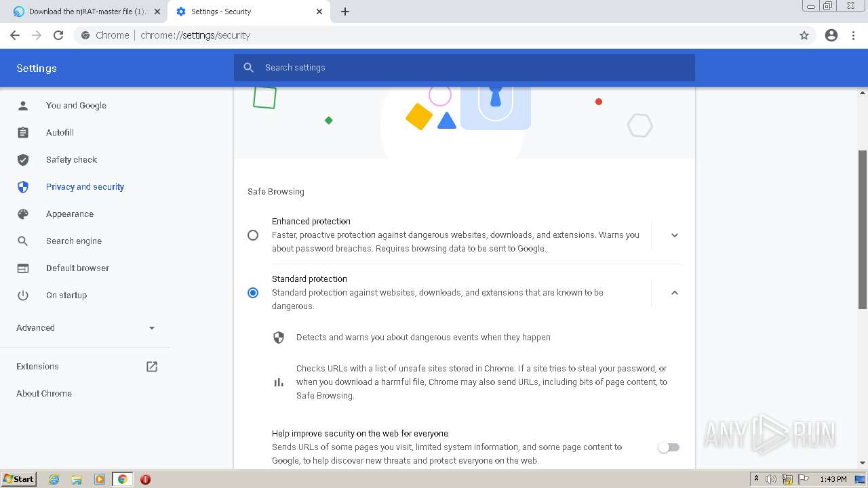
Task: Toggle Help improve security on the web
Action: pyautogui.click(x=669, y=447)
